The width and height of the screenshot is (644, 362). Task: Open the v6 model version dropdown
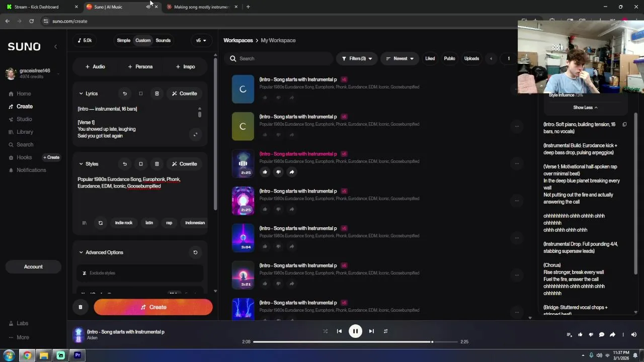click(201, 40)
